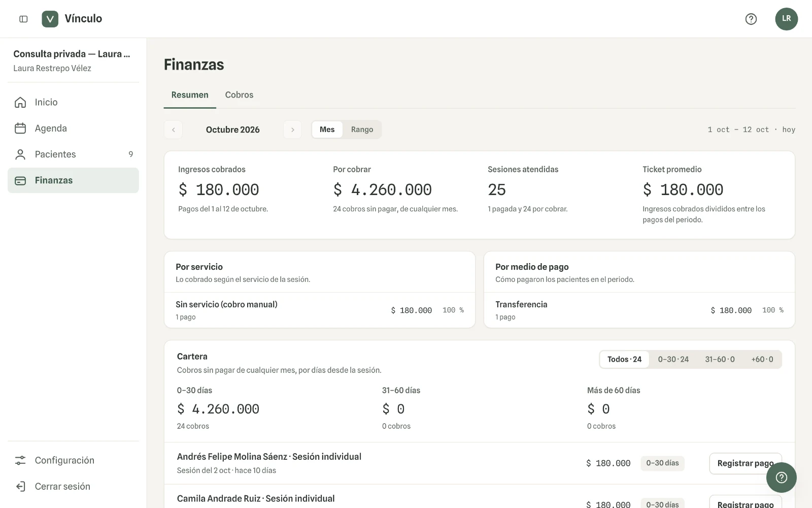The width and height of the screenshot is (812, 508).
Task: Click the Cerrar sesión logout icon
Action: 20,486
